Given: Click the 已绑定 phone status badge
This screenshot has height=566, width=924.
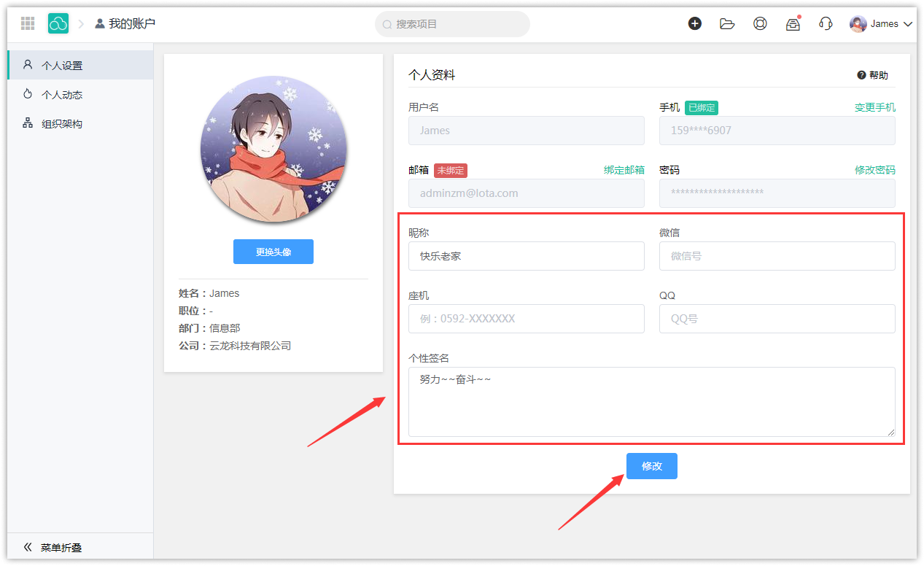Looking at the screenshot, I should [x=702, y=107].
